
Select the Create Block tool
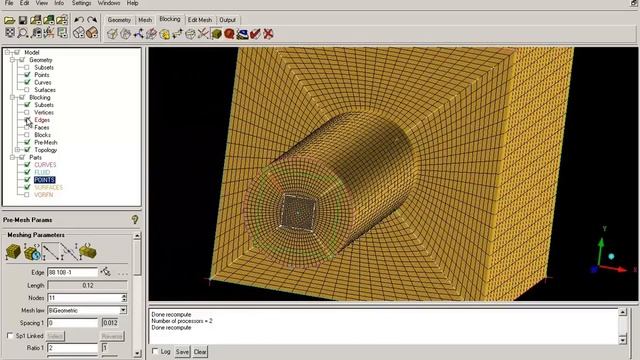112,34
